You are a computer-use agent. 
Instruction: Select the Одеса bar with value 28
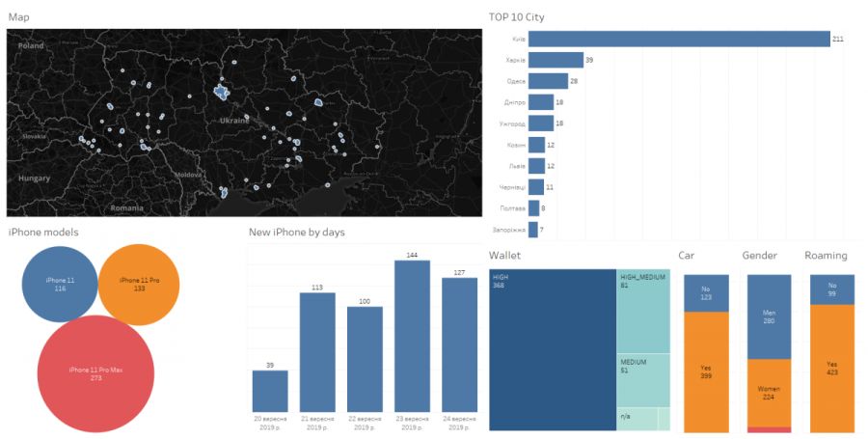coord(547,81)
